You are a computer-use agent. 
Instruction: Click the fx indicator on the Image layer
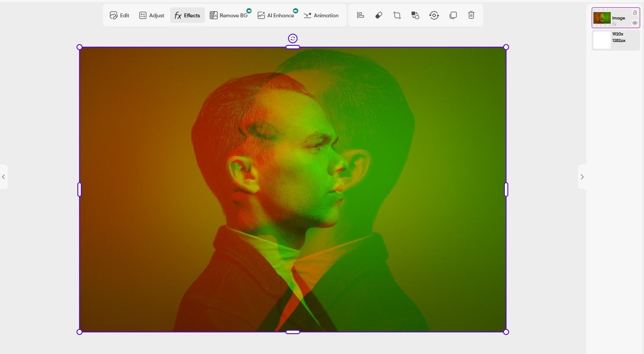point(614,24)
